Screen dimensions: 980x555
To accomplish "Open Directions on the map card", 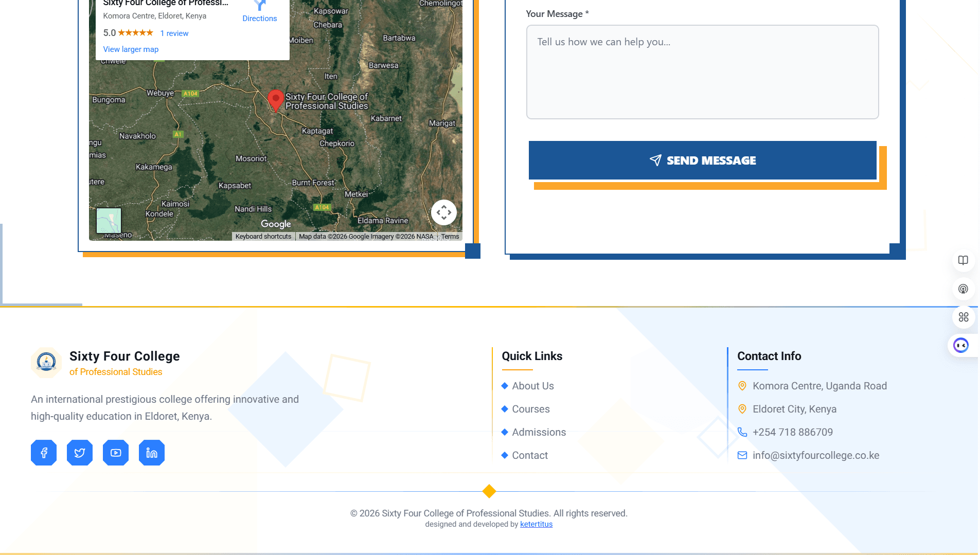I will pos(260,12).
